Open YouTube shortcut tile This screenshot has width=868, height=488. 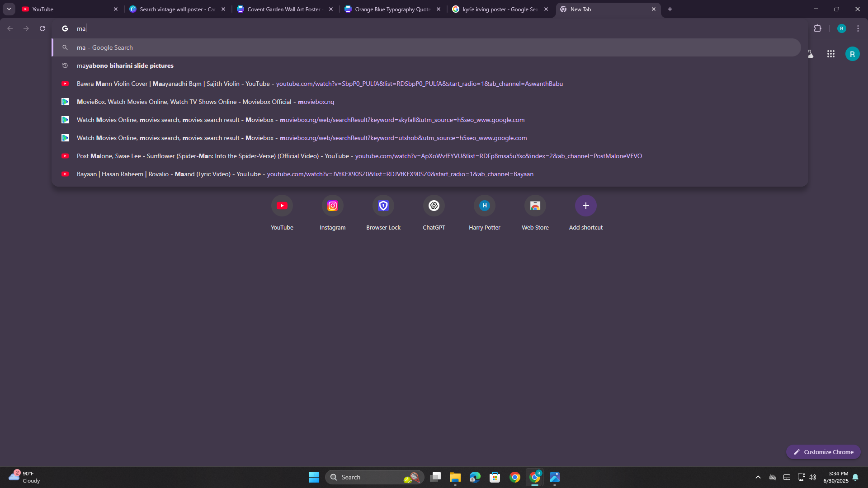[x=282, y=213]
